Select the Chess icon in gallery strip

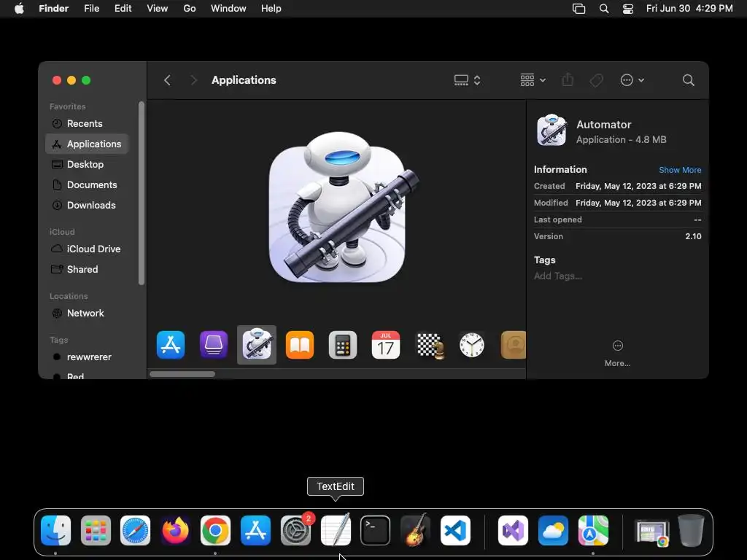pos(429,345)
